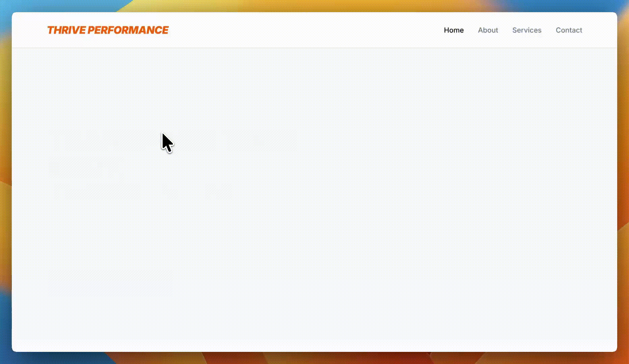Click the word THRIVE in the logo
This screenshot has height=364, width=629.
[x=66, y=30]
